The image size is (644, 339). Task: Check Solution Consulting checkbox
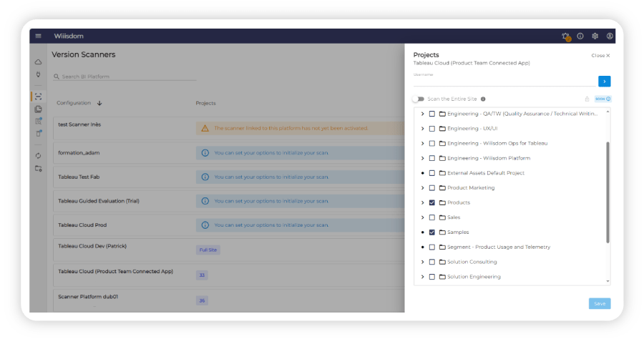[x=432, y=262]
